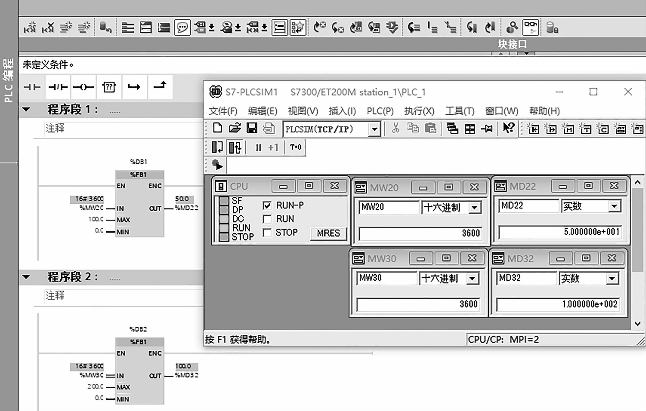Click the MRES memory reset button
The image size is (646, 411).
click(x=328, y=233)
